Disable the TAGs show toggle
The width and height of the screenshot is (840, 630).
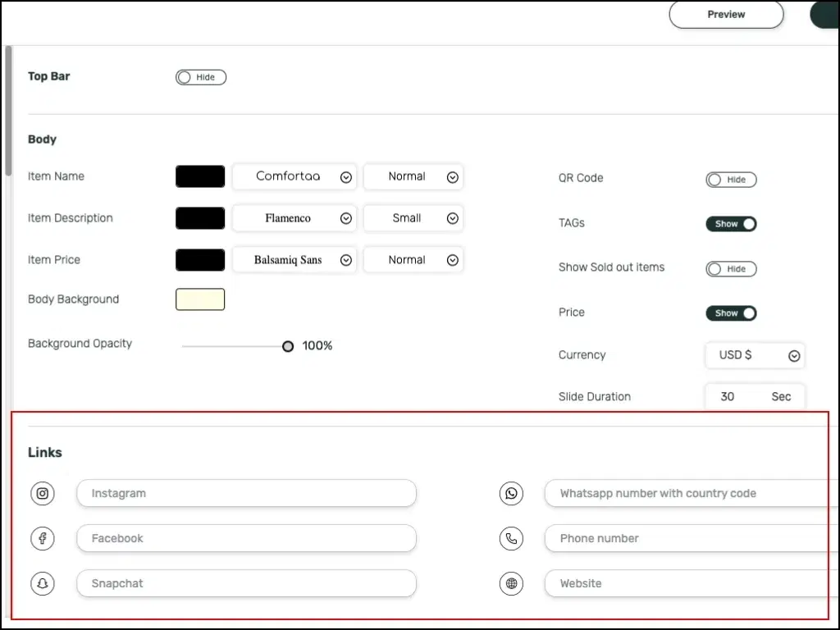click(x=731, y=223)
